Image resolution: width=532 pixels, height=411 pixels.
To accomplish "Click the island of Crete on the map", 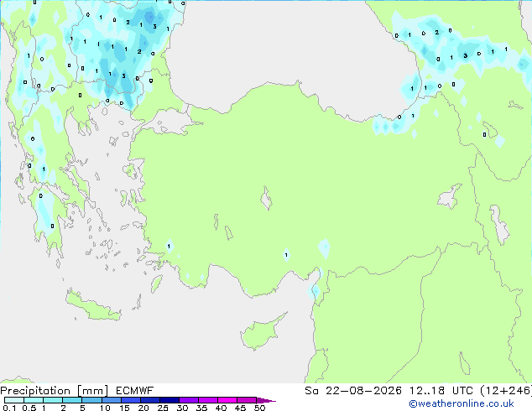I will click(93, 306).
